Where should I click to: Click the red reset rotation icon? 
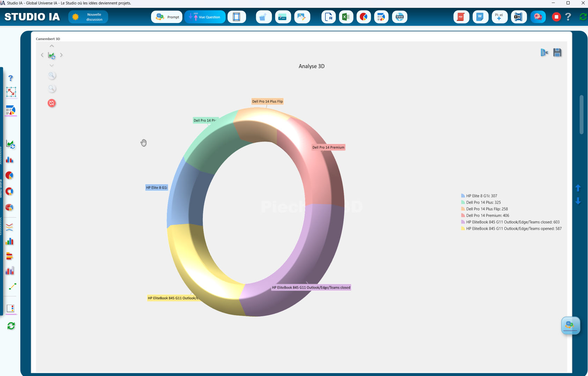(52, 103)
